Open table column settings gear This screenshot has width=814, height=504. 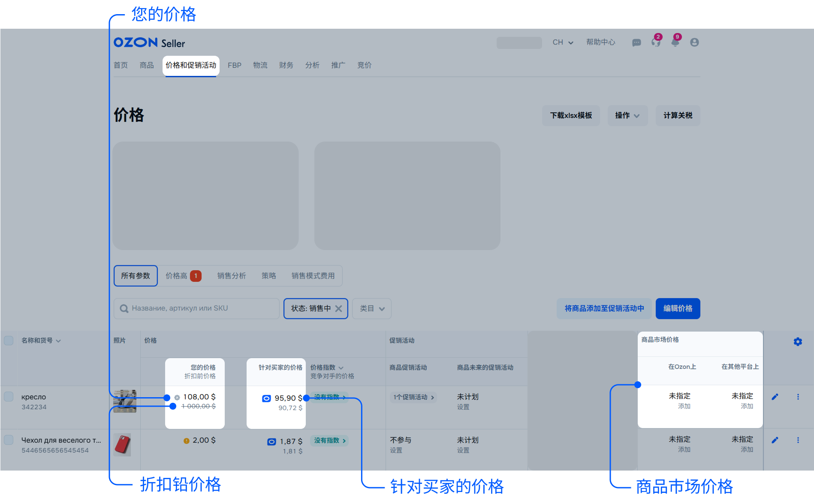[798, 341]
